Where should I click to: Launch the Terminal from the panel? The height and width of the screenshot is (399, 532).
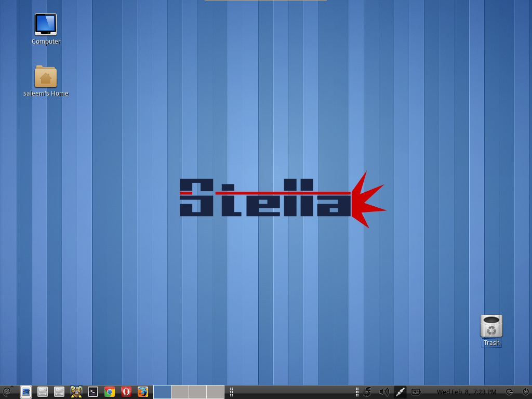[92, 392]
